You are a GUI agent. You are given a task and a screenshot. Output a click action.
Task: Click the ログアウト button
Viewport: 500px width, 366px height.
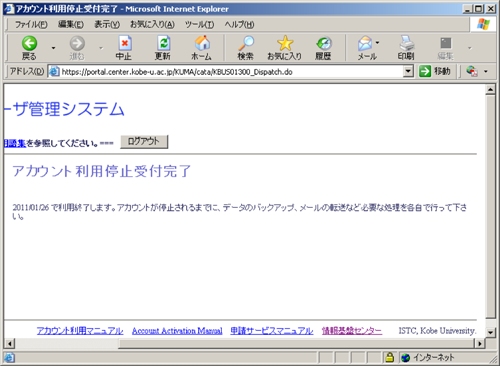(144, 142)
